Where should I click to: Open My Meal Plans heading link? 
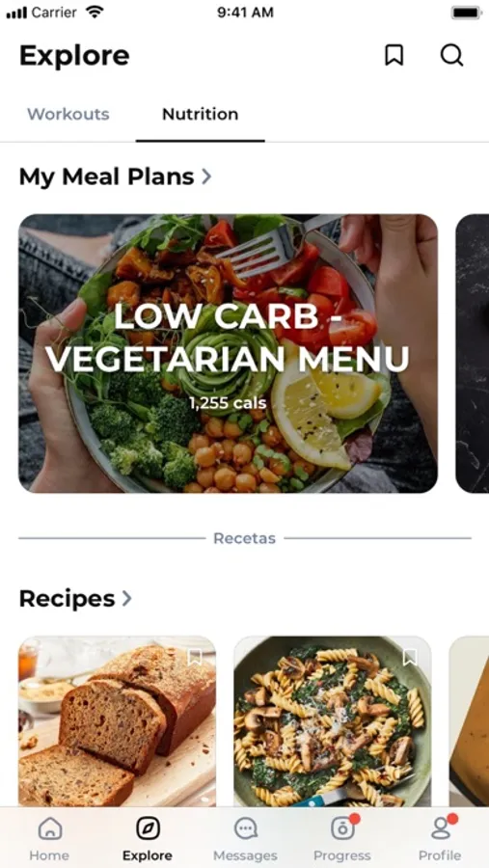(x=106, y=176)
